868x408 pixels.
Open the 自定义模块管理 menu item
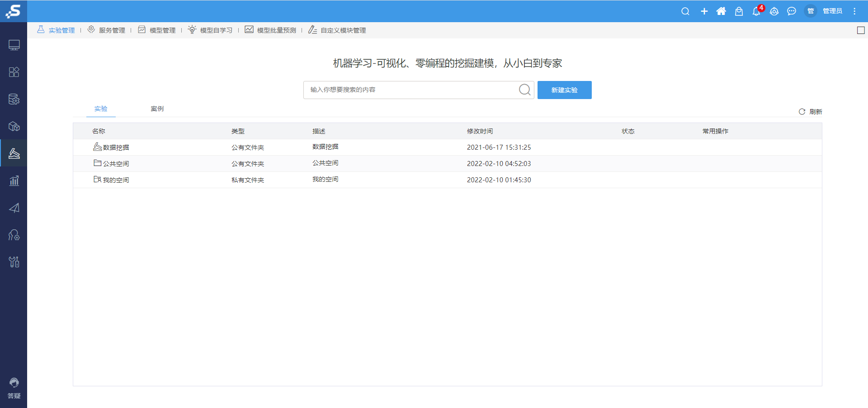pyautogui.click(x=337, y=30)
